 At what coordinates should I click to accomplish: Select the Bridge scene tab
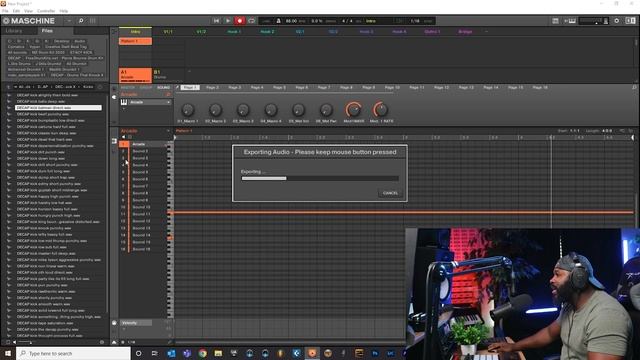click(465, 31)
